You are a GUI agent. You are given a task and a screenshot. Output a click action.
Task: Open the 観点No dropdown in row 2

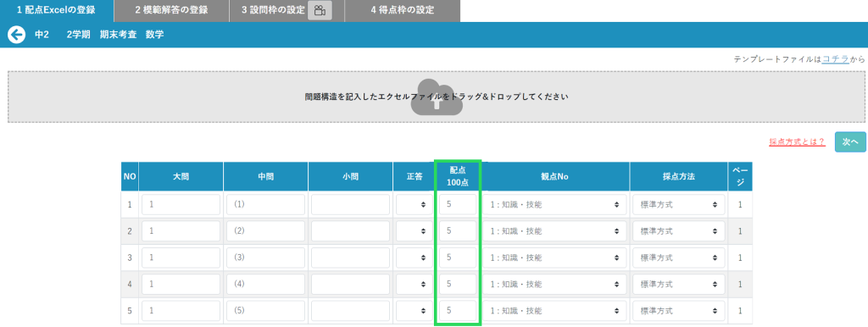tap(555, 231)
